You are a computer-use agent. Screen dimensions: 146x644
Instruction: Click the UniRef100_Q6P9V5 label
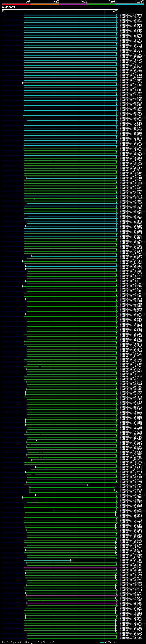131,186
